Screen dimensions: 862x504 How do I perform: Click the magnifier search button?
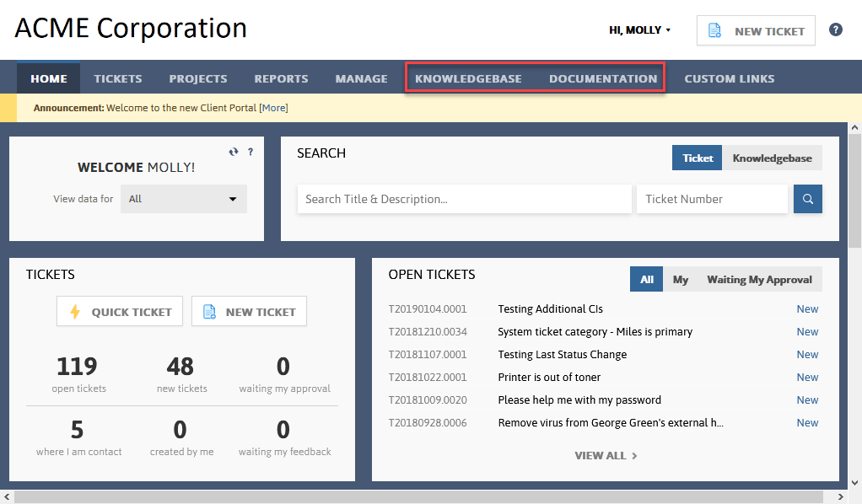[807, 199]
